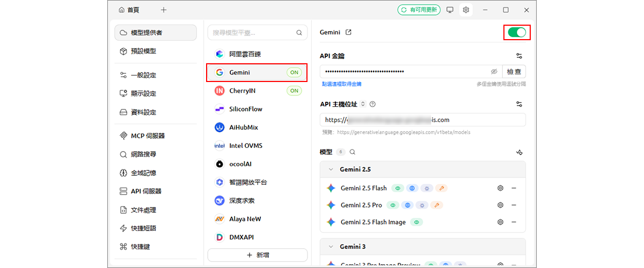
Task: Toggle the API 主機位址 type selector arrows
Action: [363, 104]
